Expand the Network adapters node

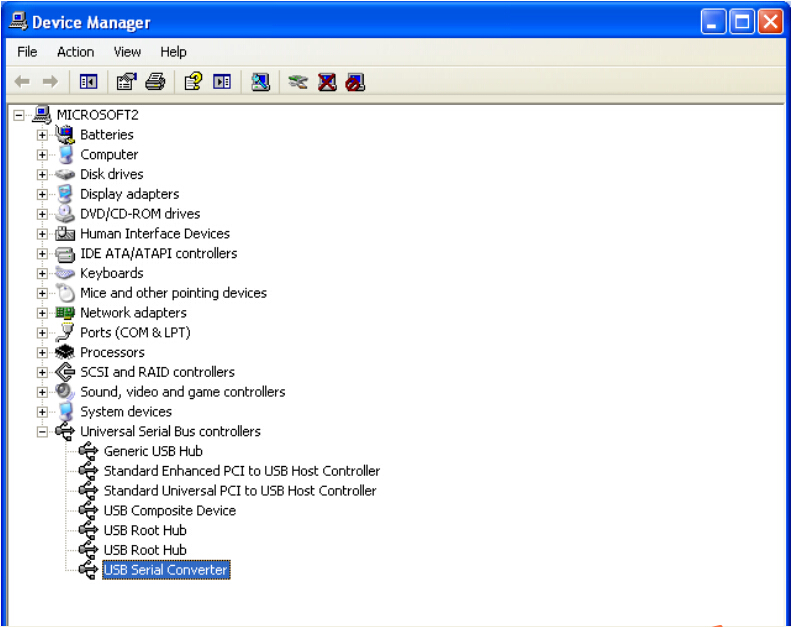pyautogui.click(x=42, y=313)
